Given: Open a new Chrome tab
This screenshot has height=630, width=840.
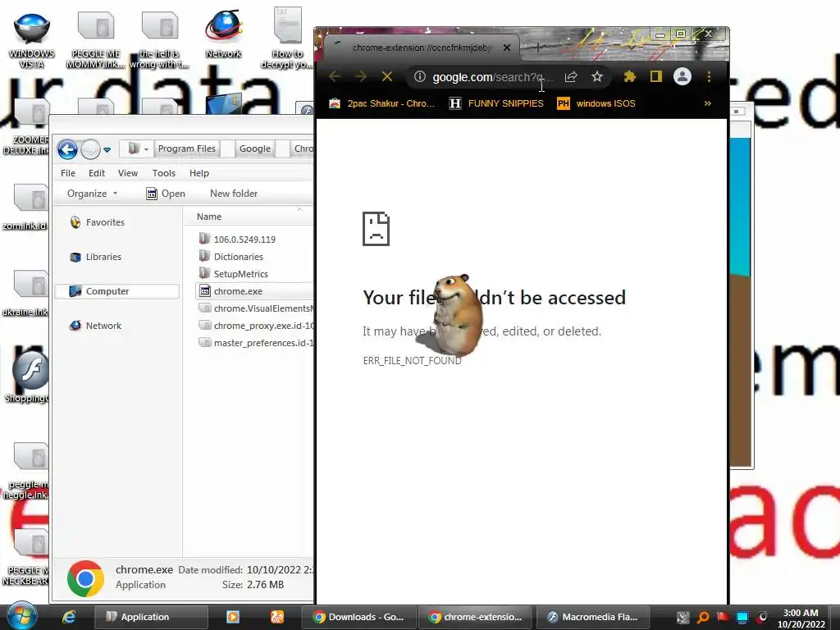Looking at the screenshot, I should 538,48.
